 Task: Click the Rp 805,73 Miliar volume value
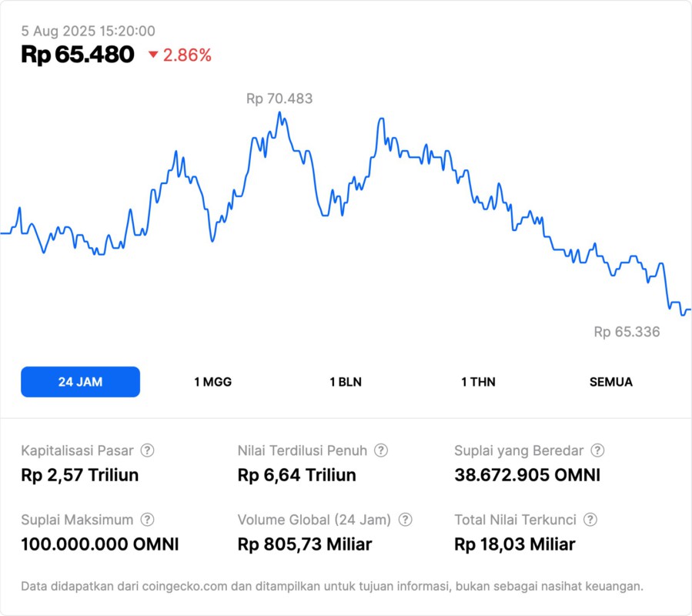[x=305, y=544]
